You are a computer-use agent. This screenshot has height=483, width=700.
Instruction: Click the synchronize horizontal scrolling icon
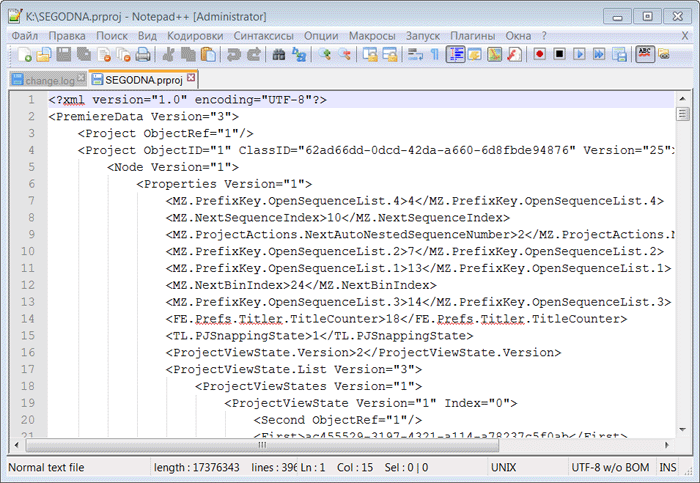390,54
